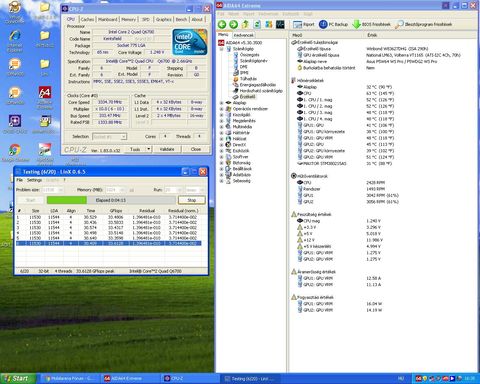The height and width of the screenshot is (384, 480).
Task: Select Érzékelő (Sensor) item in AIDA64 tree
Action: pos(247,97)
